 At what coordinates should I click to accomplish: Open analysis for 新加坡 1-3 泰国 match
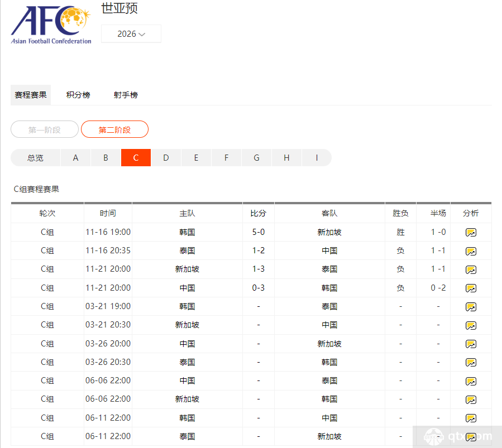tap(471, 269)
